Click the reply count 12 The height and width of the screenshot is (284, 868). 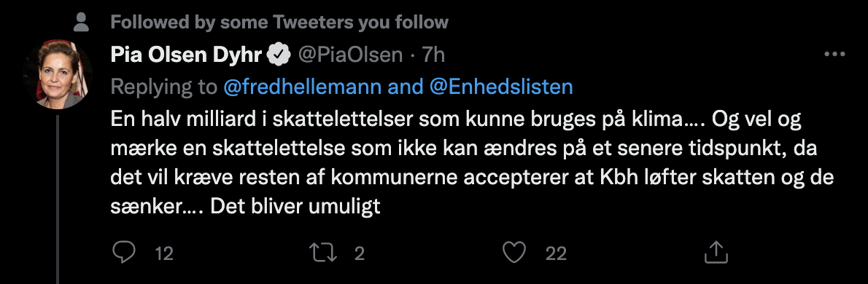tap(164, 253)
